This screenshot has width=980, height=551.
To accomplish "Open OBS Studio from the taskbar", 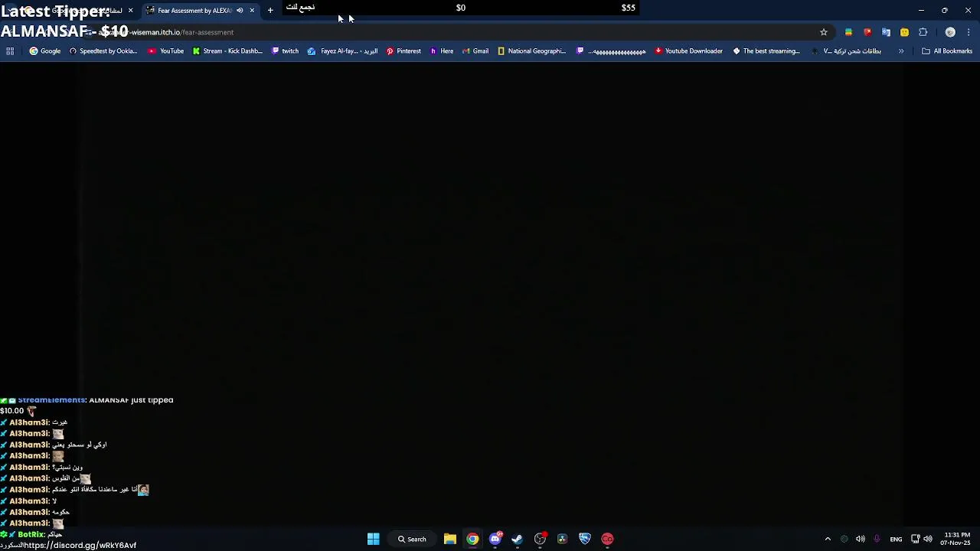I will (x=541, y=539).
